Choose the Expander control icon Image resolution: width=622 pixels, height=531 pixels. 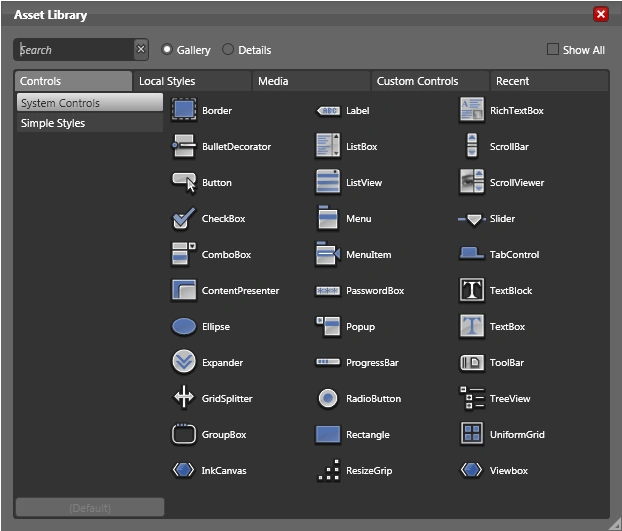(184, 362)
